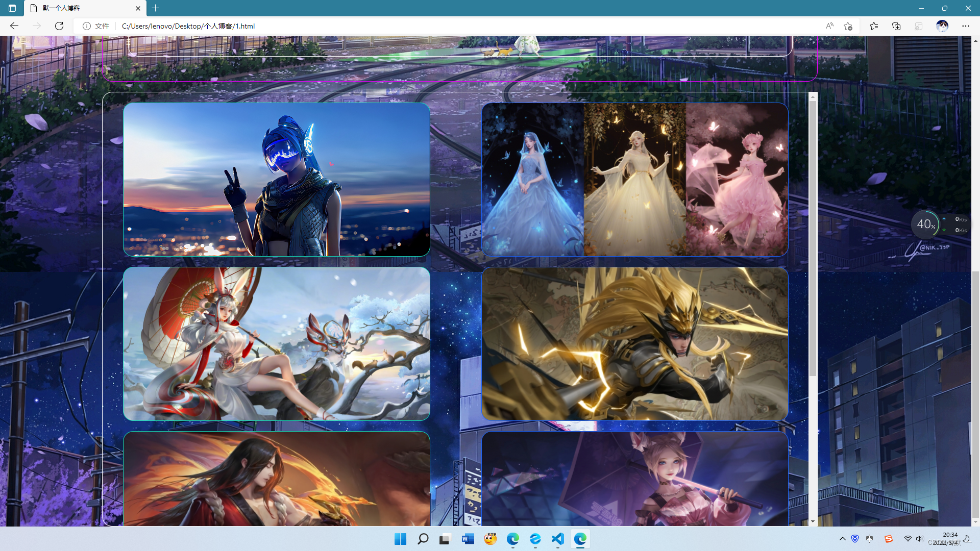
Task: Switch to the active Edge window icon
Action: (580, 539)
